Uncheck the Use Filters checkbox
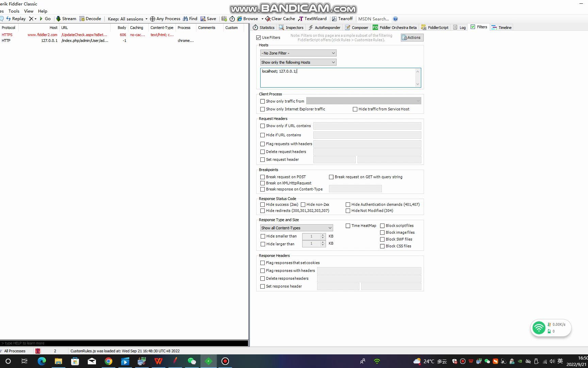Screen dimensions: 588x368 [259, 37]
